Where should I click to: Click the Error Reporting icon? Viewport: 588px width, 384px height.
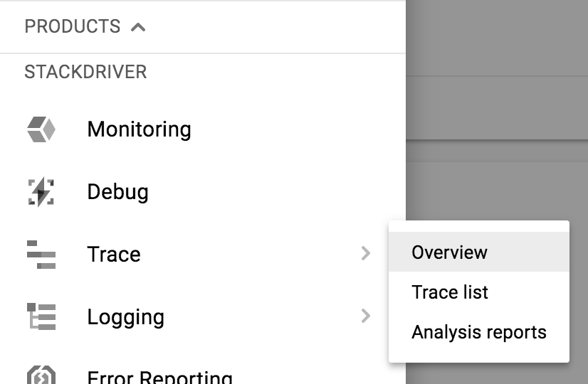click(x=41, y=375)
